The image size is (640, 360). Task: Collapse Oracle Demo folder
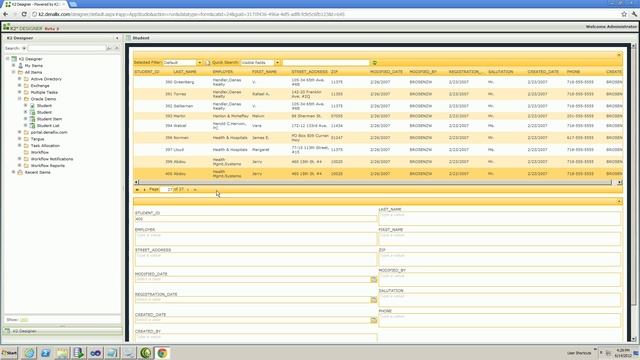click(19, 99)
